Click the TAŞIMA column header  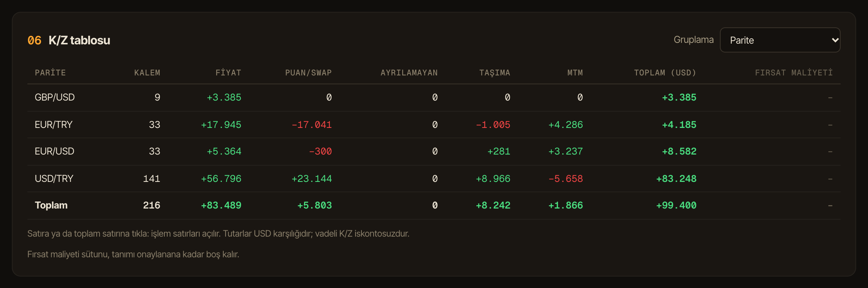point(495,73)
